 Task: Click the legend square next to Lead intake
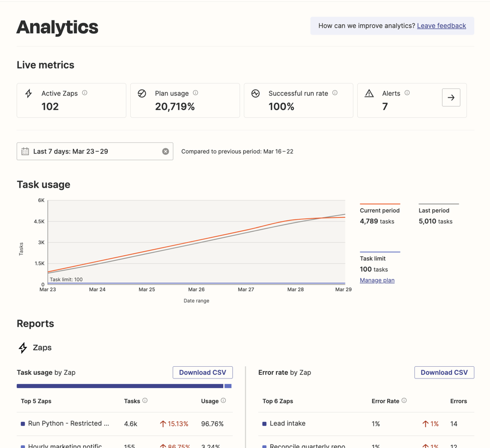click(264, 423)
